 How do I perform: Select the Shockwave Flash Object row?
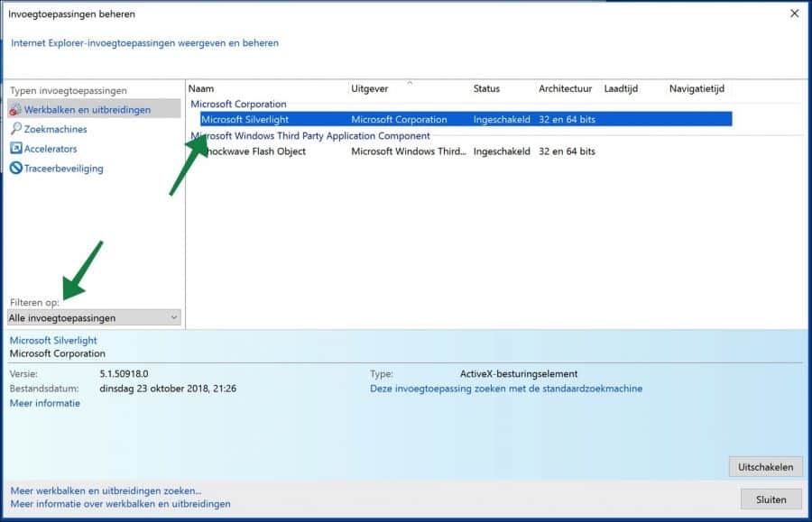[x=466, y=151]
